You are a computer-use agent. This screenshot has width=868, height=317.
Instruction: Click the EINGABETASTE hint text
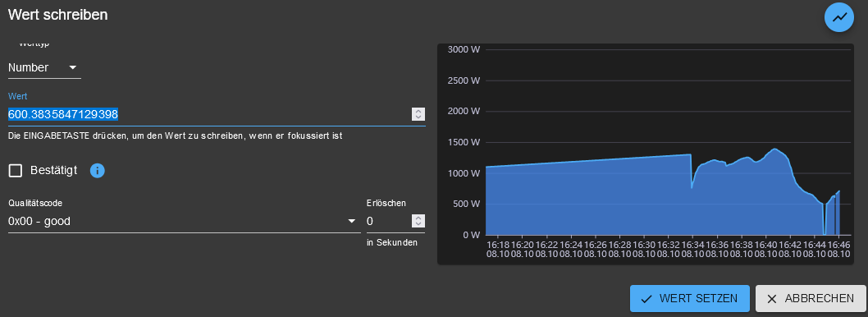click(x=176, y=136)
